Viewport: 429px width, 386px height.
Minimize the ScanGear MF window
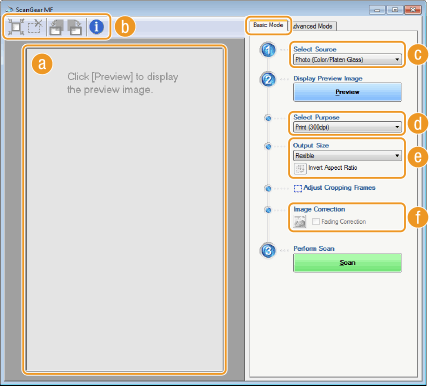click(x=377, y=10)
